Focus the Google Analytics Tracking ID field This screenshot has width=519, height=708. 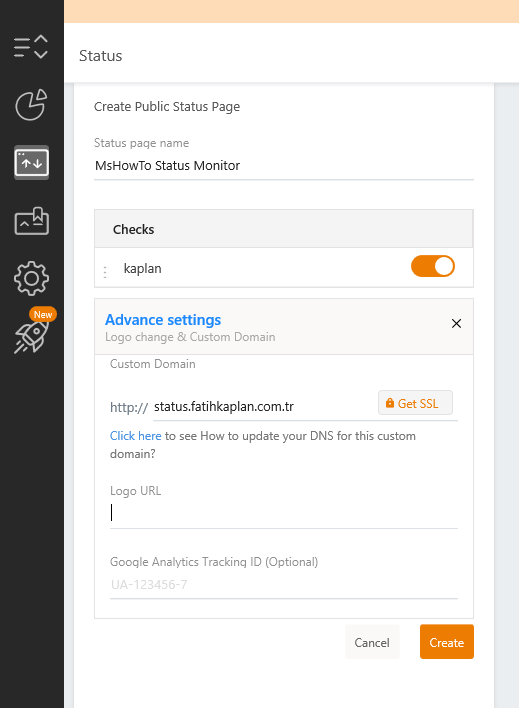pyautogui.click(x=284, y=585)
